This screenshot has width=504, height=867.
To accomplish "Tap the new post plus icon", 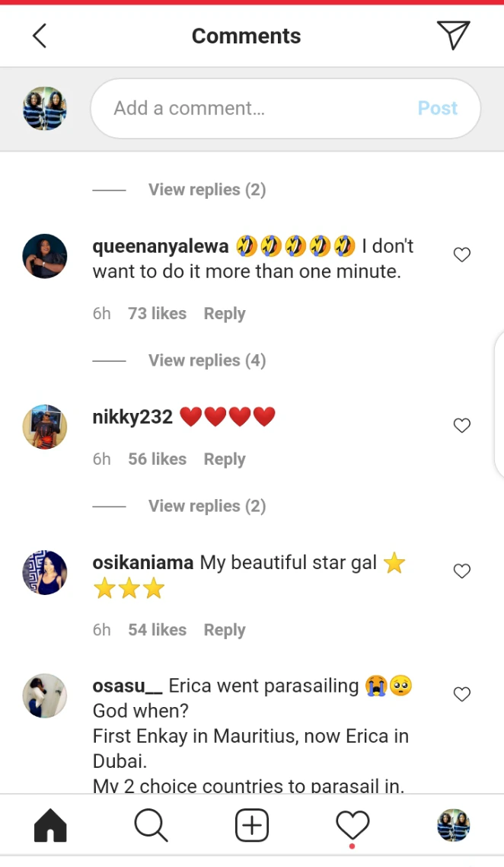I will tap(252, 826).
